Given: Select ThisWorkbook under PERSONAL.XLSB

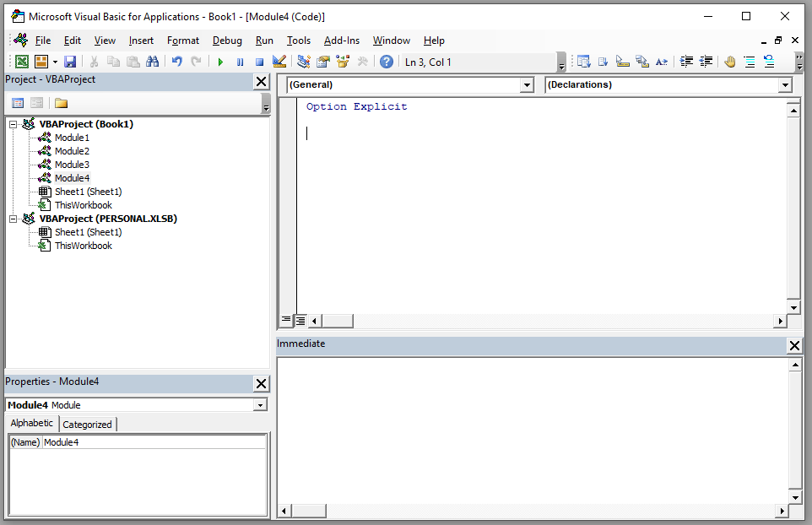Looking at the screenshot, I should coord(83,245).
